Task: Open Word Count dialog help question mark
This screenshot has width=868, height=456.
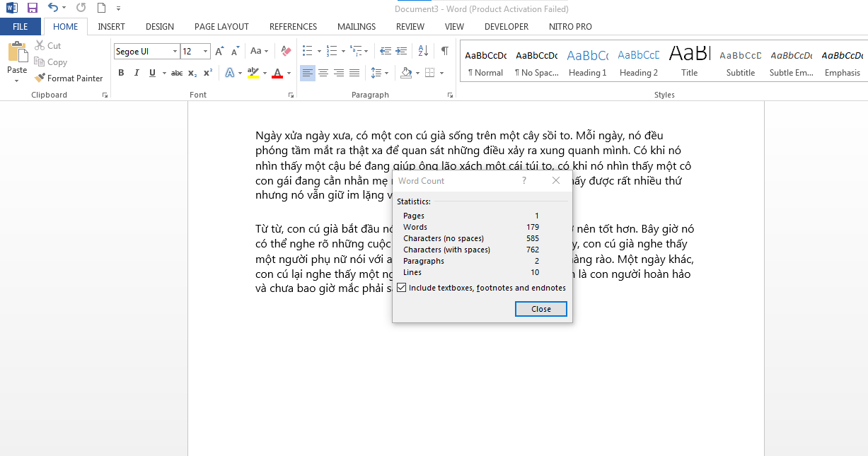Action: [x=524, y=181]
